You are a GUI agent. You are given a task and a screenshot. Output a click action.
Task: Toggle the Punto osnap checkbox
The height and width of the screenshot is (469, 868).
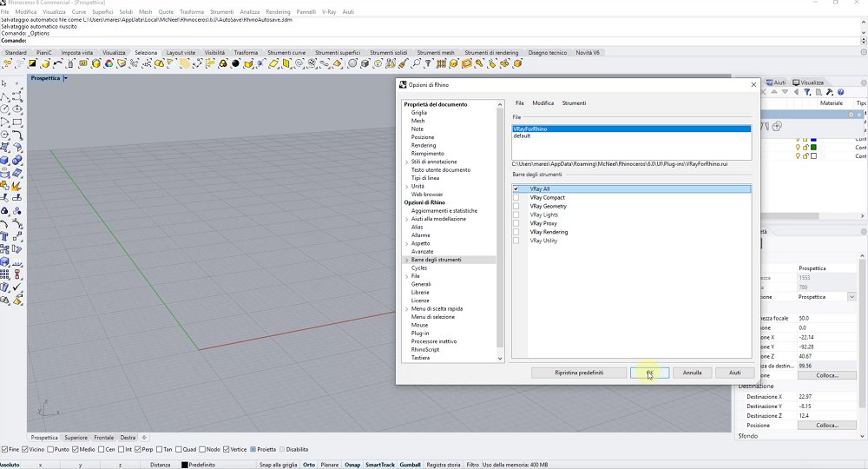click(50, 449)
